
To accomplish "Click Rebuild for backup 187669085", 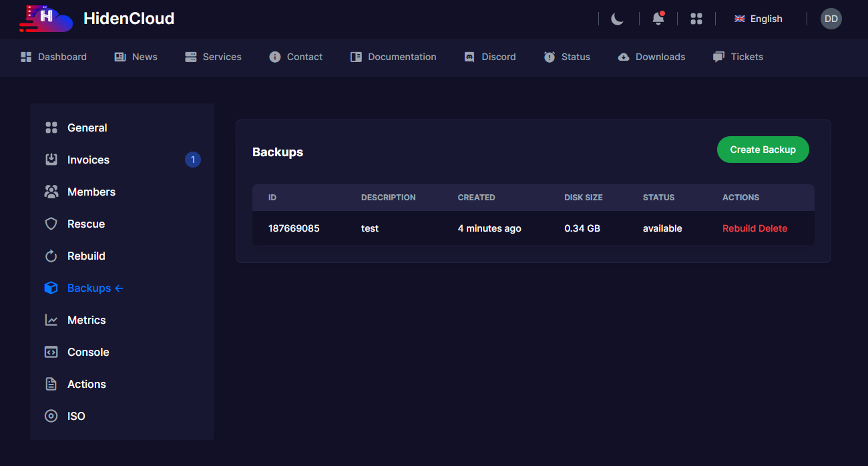I will 738,228.
